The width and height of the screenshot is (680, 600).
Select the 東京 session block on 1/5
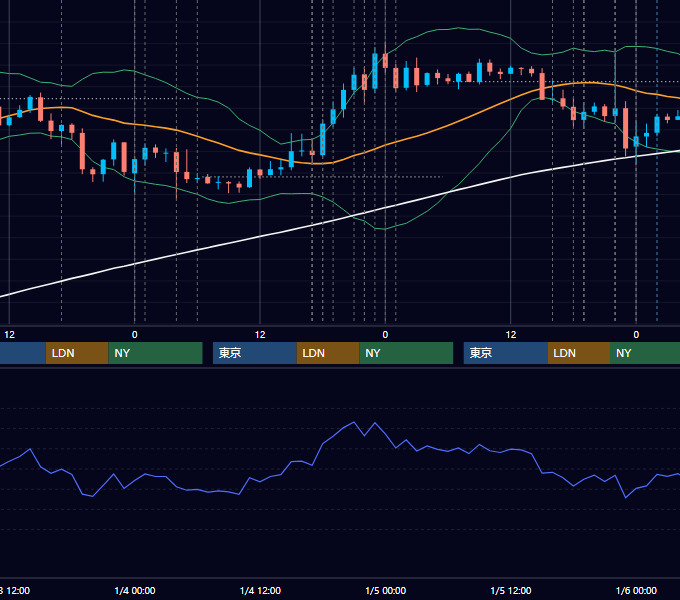pyautogui.click(x=506, y=353)
